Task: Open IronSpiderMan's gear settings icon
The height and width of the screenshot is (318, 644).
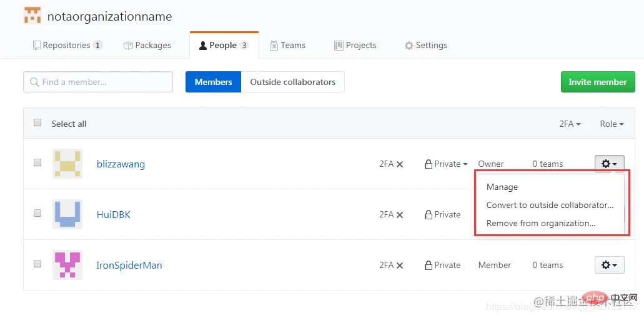Action: pos(608,265)
